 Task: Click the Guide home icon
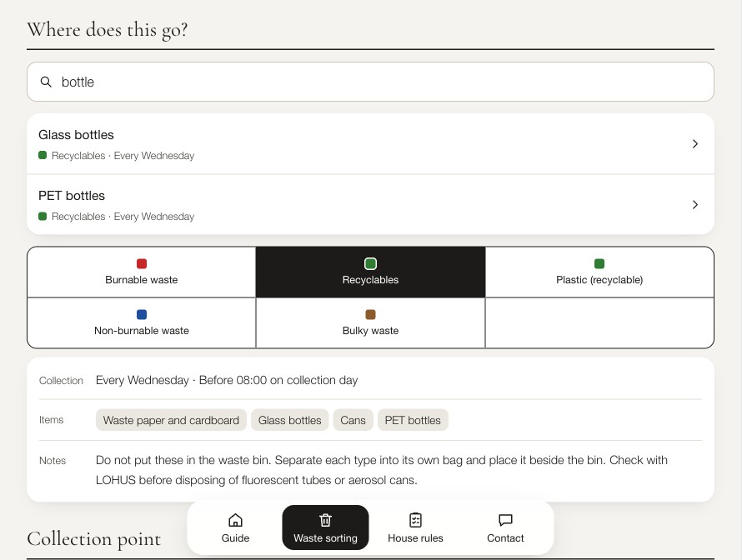point(235,520)
